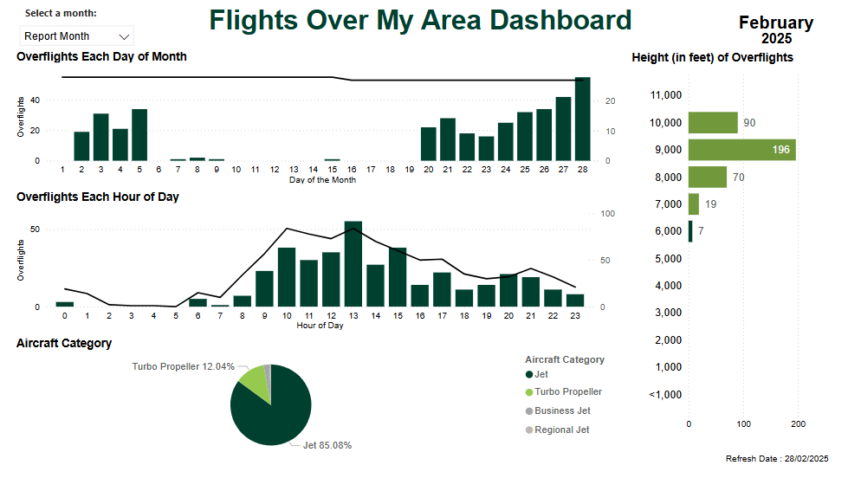Select the Jet legend entry

click(541, 375)
